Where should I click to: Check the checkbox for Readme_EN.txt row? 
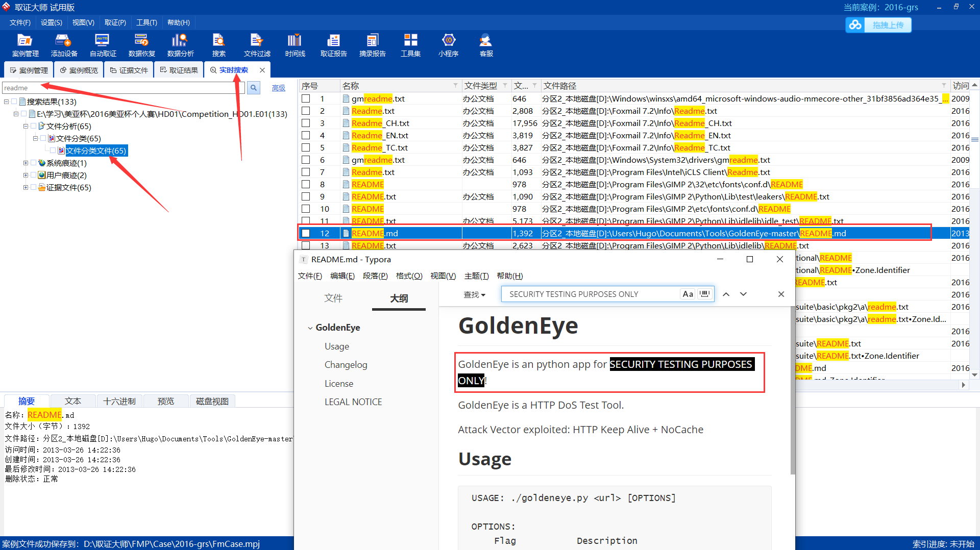[x=306, y=135]
